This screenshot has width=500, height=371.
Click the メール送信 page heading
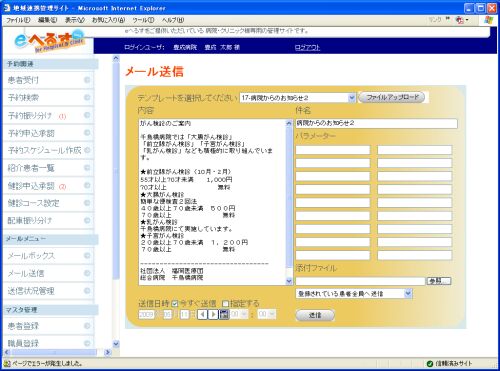[154, 72]
